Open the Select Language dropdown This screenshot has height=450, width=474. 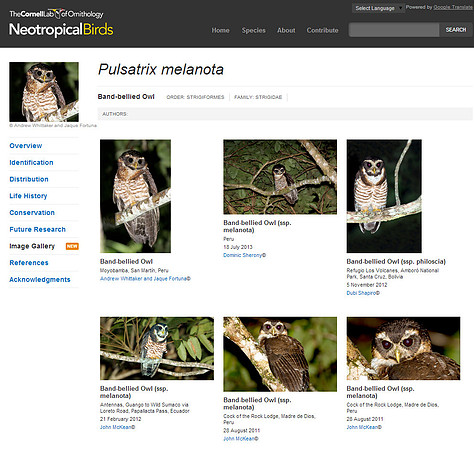[x=378, y=8]
